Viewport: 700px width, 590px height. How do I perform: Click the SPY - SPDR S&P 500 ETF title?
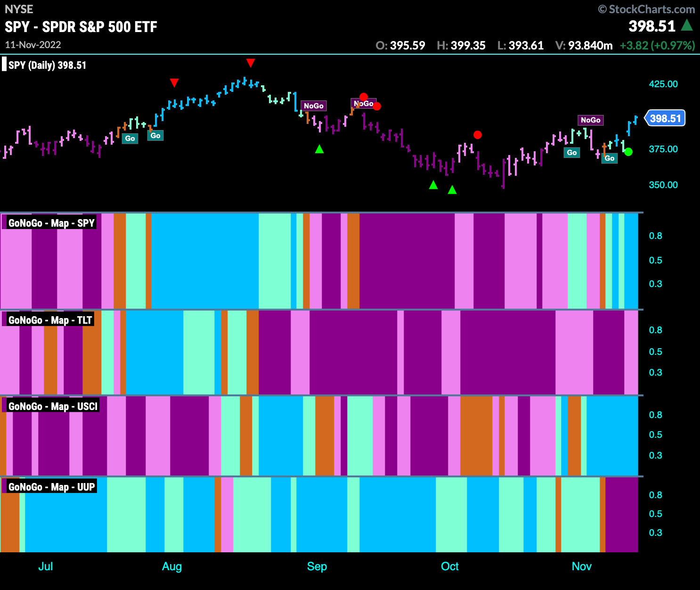(81, 27)
